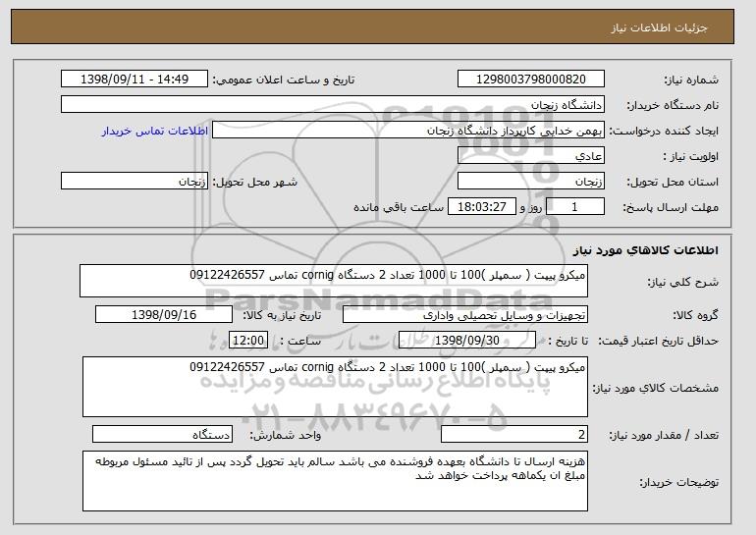756x535 pixels.
Task: Click the quantity field showing 2
Action: coord(514,434)
